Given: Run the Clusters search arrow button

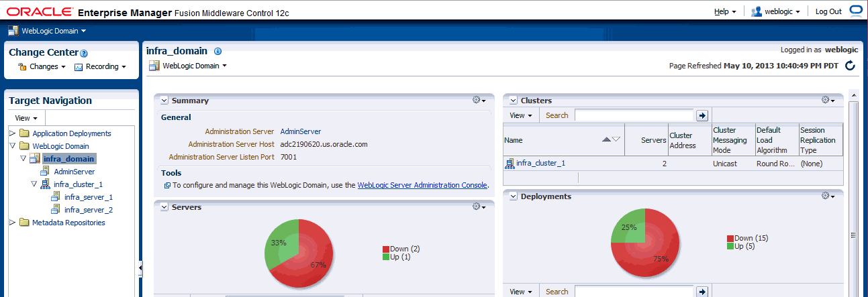Looking at the screenshot, I should (702, 115).
